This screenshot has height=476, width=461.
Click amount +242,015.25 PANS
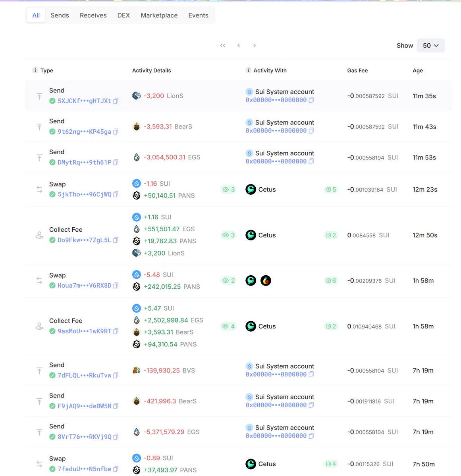point(172,287)
